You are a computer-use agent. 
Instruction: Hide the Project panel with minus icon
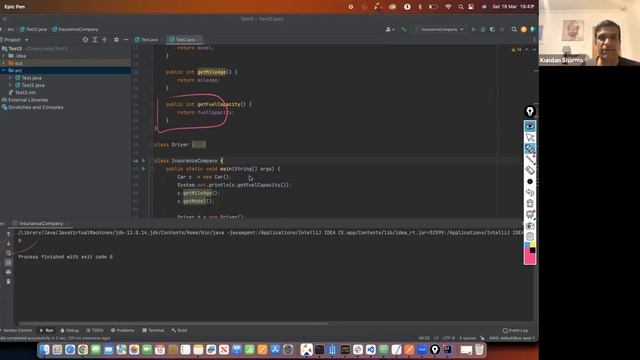point(126,40)
